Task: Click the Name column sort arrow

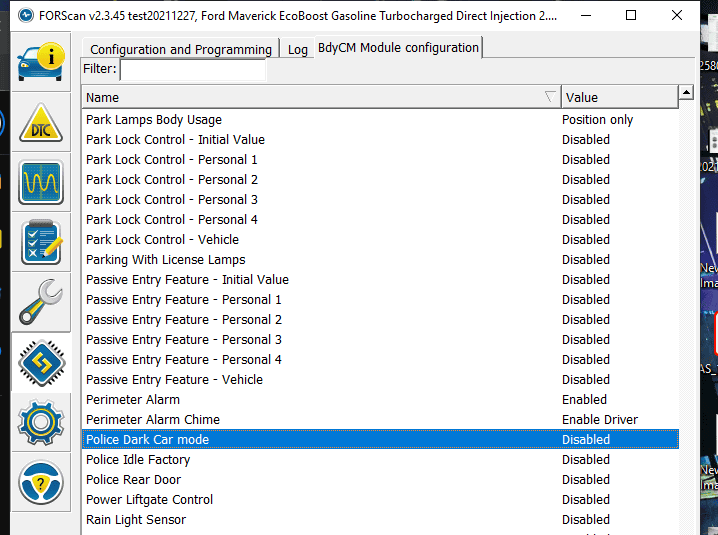Action: point(550,97)
